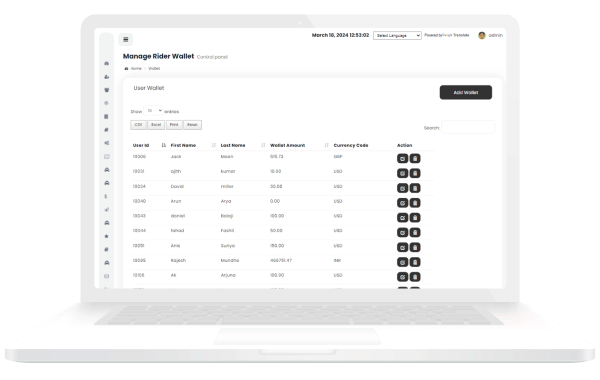
Task: Open the star icon in the sidebar
Action: pos(107,236)
